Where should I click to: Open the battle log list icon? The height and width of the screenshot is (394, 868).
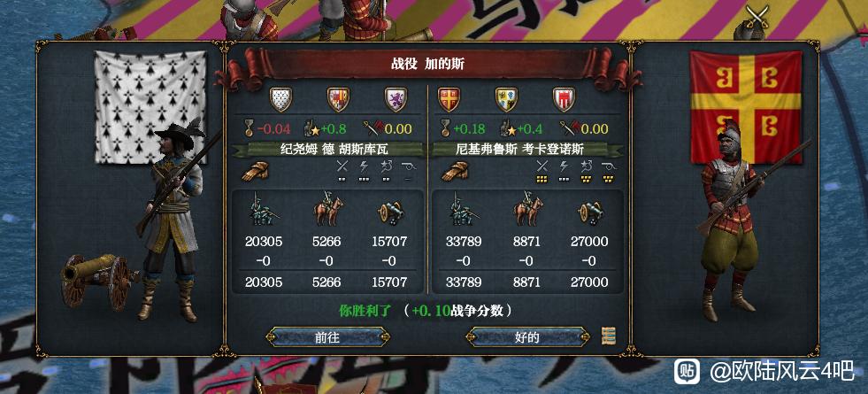(x=609, y=336)
